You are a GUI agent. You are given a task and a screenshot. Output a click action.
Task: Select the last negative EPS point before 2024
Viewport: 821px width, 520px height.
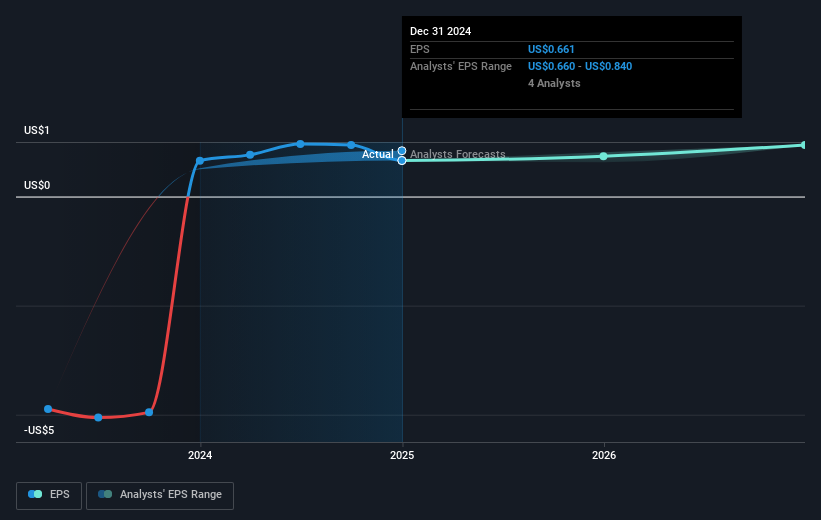tap(149, 412)
